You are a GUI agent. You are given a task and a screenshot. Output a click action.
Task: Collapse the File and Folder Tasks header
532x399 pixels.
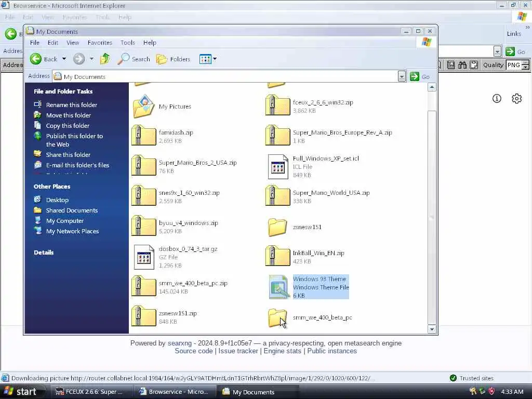pos(63,91)
